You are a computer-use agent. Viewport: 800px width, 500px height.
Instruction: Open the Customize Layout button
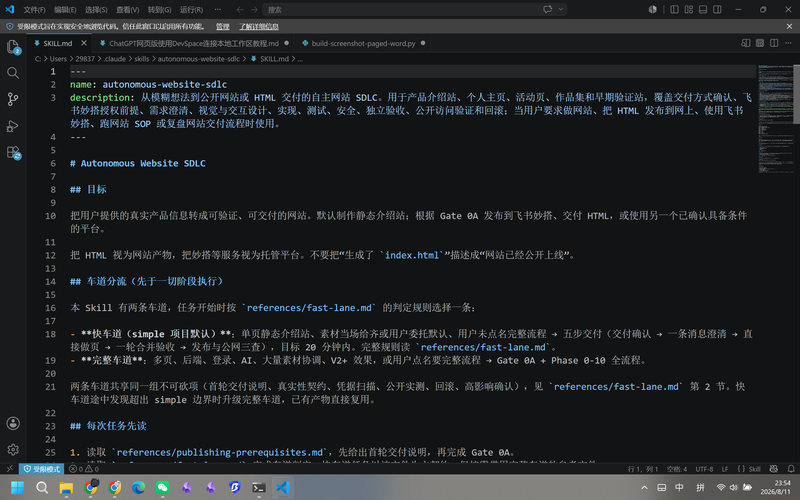[x=689, y=9]
